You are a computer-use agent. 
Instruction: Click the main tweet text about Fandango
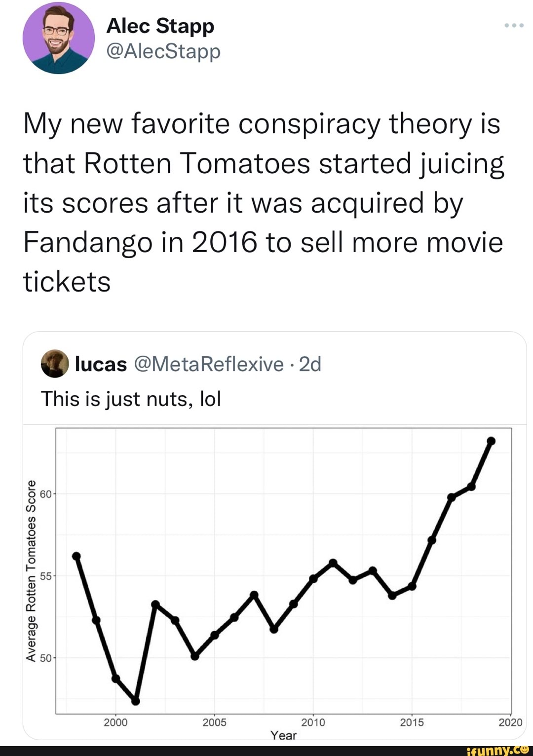coord(263,202)
